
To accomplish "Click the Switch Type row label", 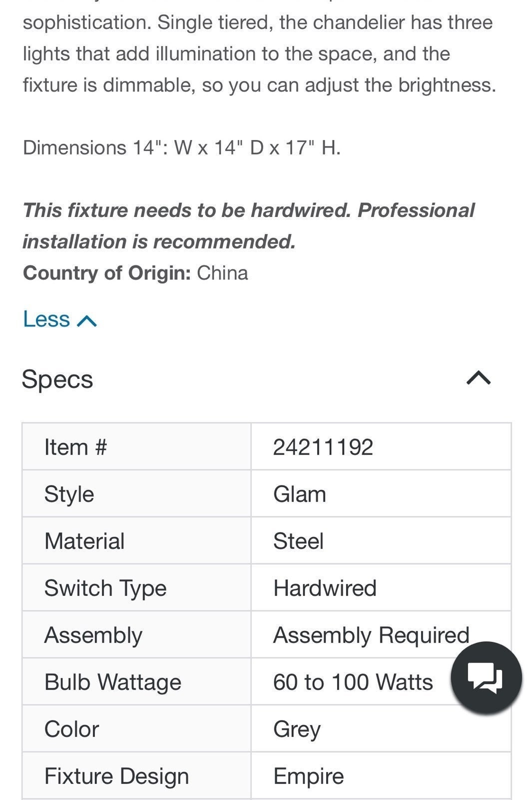I will click(105, 588).
